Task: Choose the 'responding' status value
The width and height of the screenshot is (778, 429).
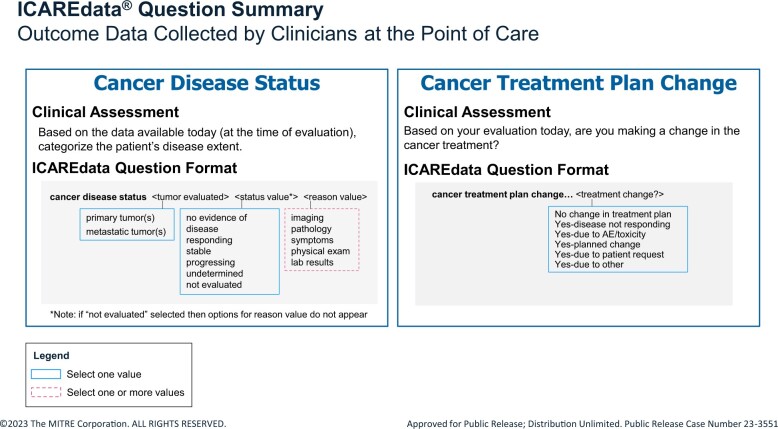Action: (209, 240)
